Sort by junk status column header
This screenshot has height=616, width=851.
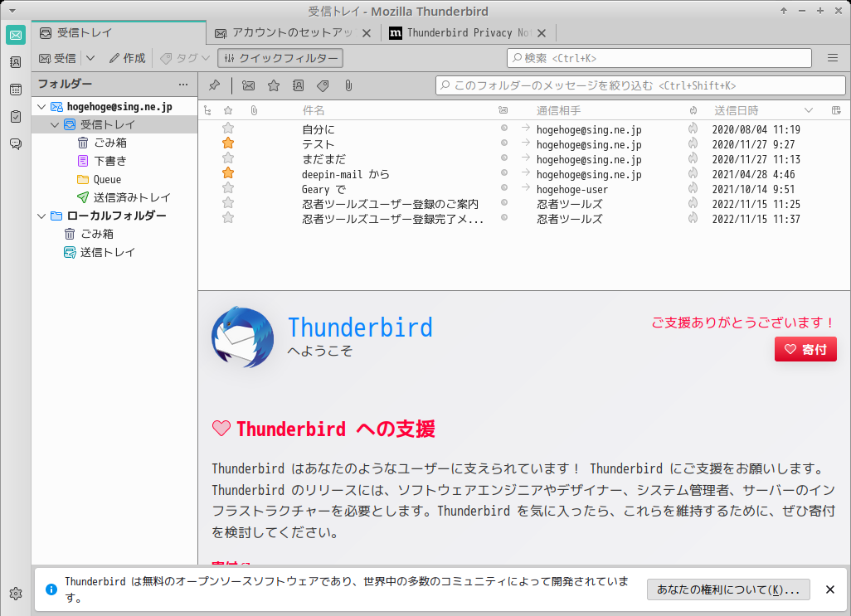click(x=693, y=110)
